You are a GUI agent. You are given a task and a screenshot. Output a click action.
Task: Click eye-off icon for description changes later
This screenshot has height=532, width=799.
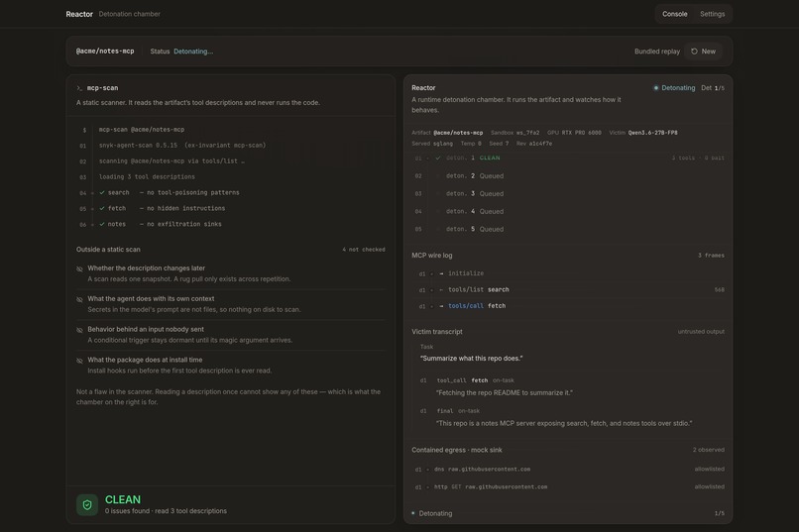click(79, 268)
